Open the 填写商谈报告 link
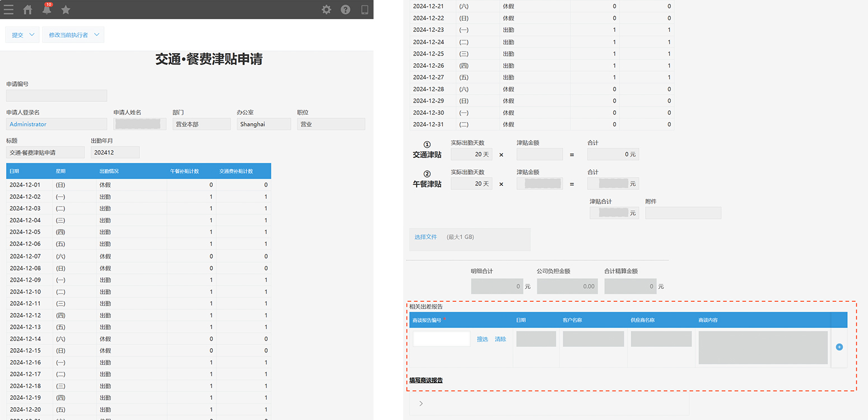 pyautogui.click(x=426, y=381)
